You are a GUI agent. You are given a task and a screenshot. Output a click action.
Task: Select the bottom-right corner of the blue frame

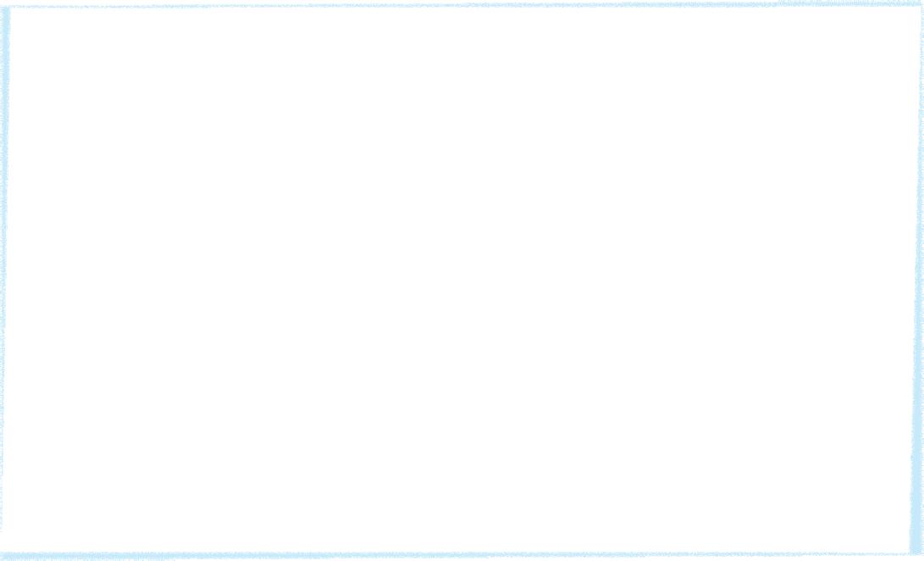tap(917, 554)
